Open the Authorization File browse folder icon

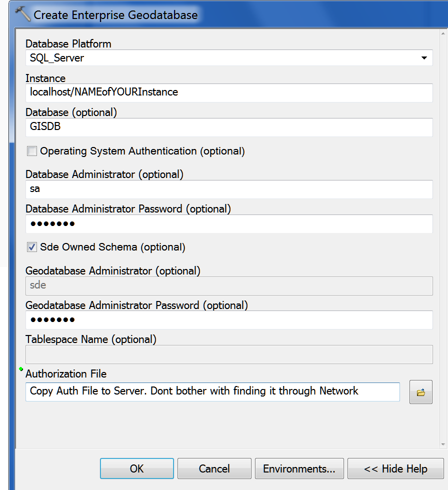(x=420, y=392)
